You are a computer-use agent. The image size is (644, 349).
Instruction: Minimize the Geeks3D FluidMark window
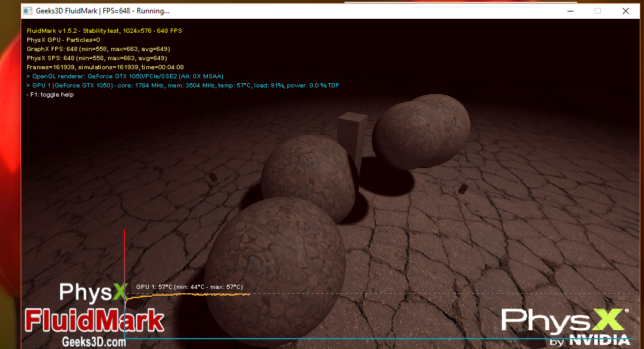[x=570, y=11]
